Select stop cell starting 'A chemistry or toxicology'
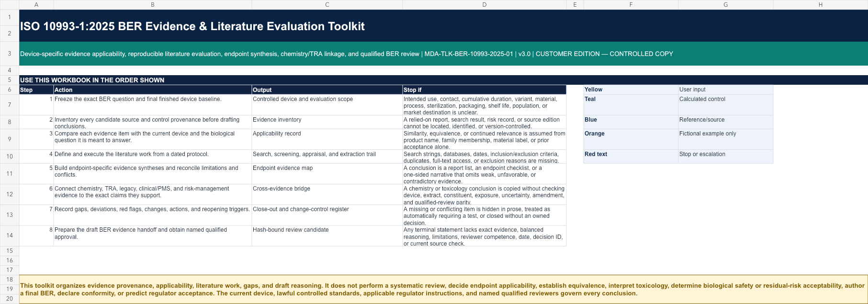 click(x=485, y=194)
